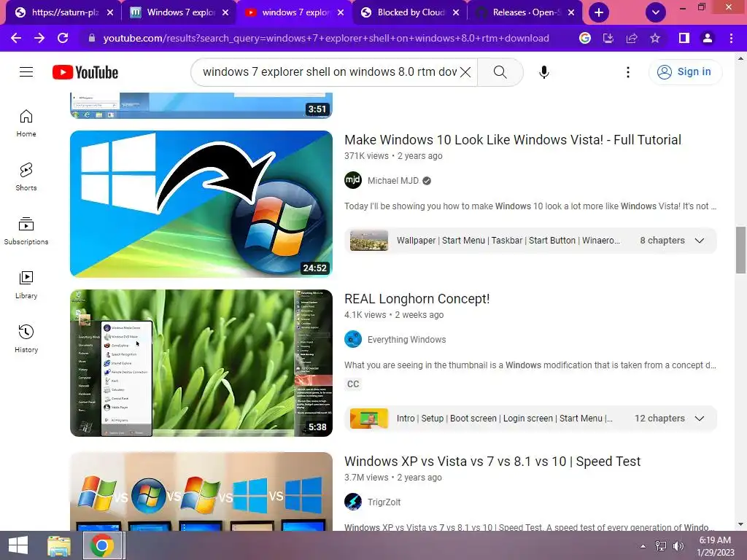Open Subscriptions in the sidebar
Image resolution: width=747 pixels, height=560 pixels.
point(26,231)
